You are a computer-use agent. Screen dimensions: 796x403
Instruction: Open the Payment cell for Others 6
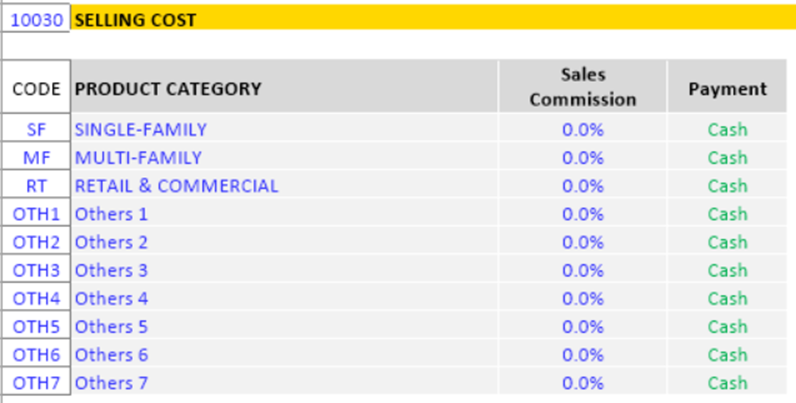pyautogui.click(x=727, y=355)
